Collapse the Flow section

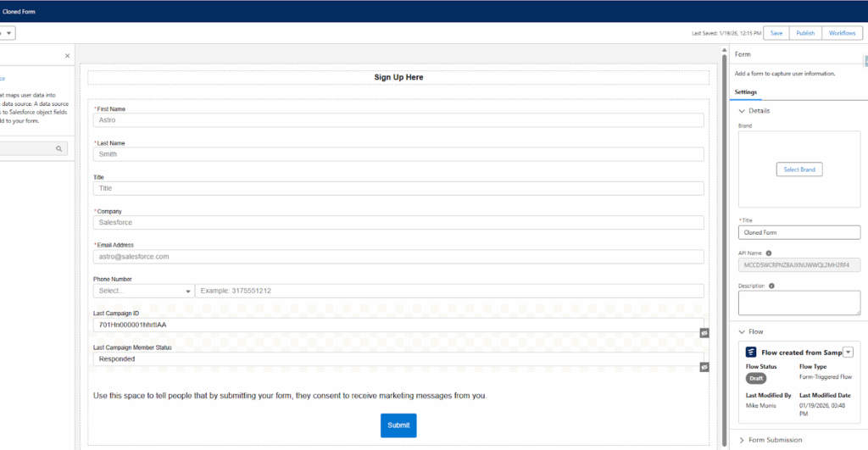click(742, 331)
